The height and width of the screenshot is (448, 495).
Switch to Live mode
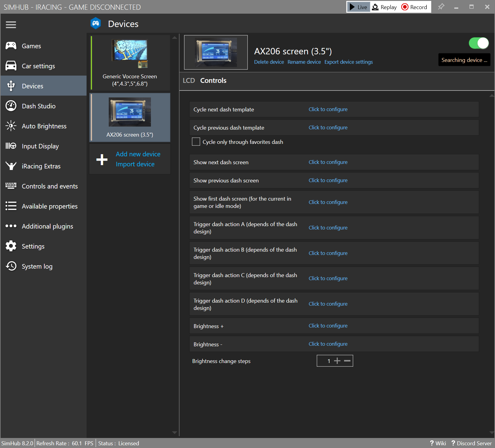click(x=358, y=7)
